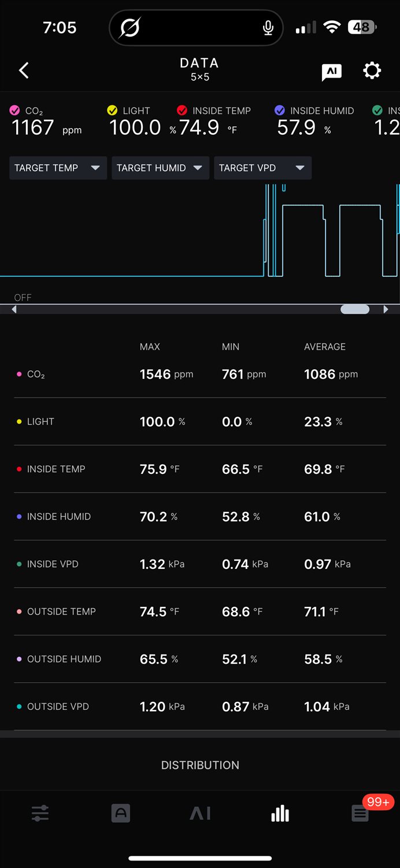Open the AI tab in bottom bar
The image size is (400, 868).
pos(200,814)
